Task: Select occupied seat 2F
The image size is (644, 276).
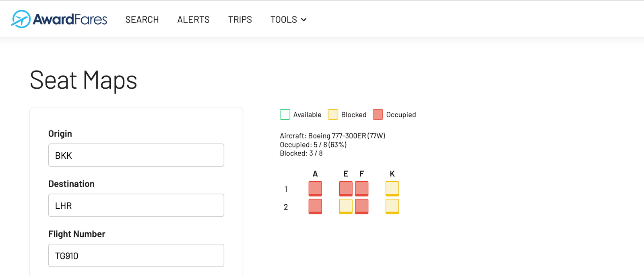Action: tap(362, 206)
